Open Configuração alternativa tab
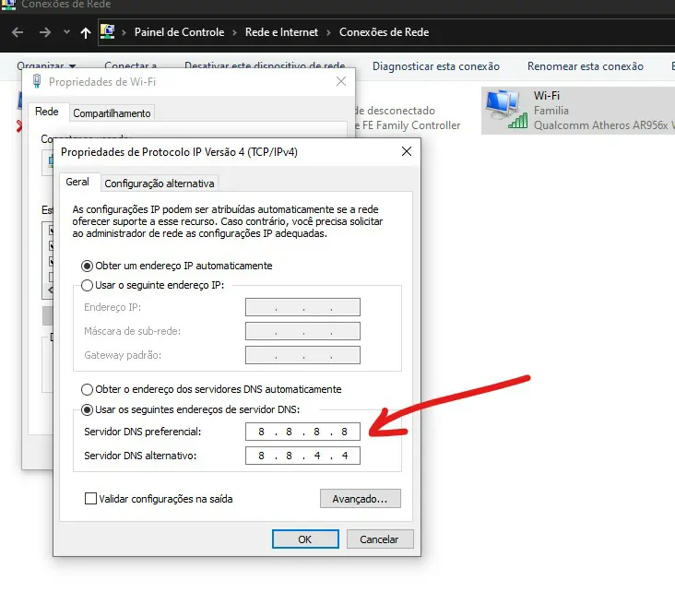Viewport: 675px width, 616px height. (x=160, y=184)
